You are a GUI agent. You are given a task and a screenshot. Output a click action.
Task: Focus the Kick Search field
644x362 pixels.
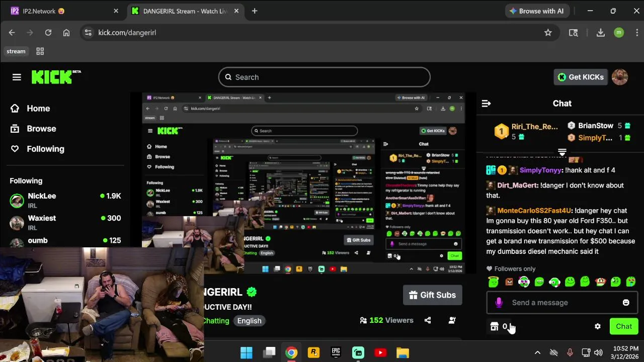click(x=324, y=77)
